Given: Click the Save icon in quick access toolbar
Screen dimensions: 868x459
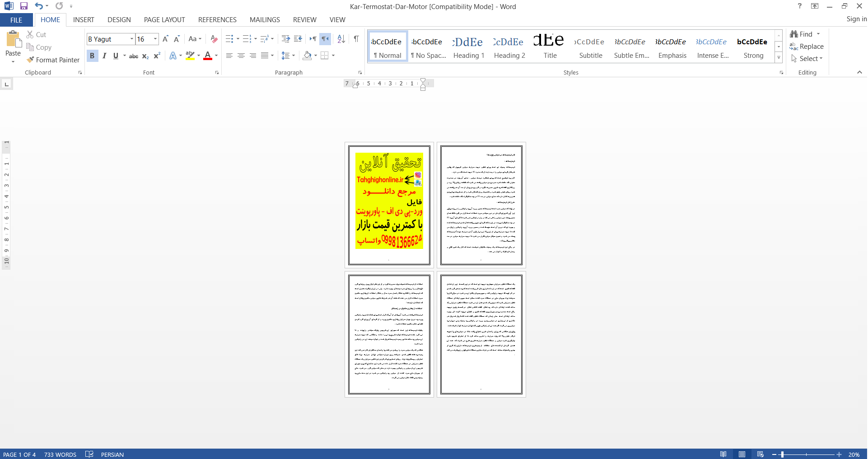Looking at the screenshot, I should (24, 6).
